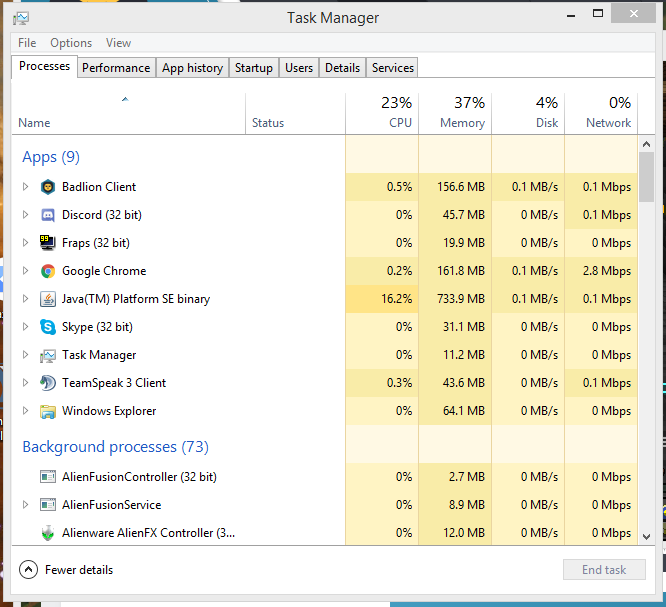The image size is (666, 607).
Task: Expand the Fraps (32 bit) process group
Action: (25, 243)
